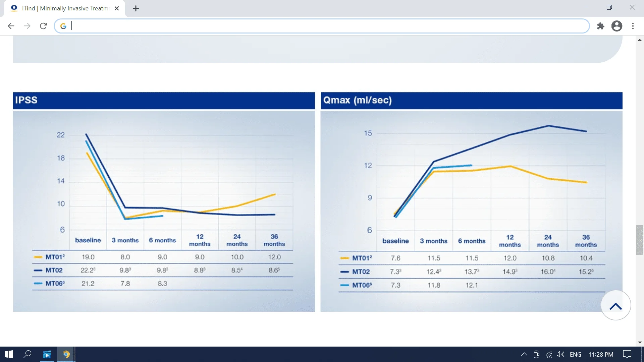Open the Windows Start menu
The image size is (644, 362).
(9, 354)
